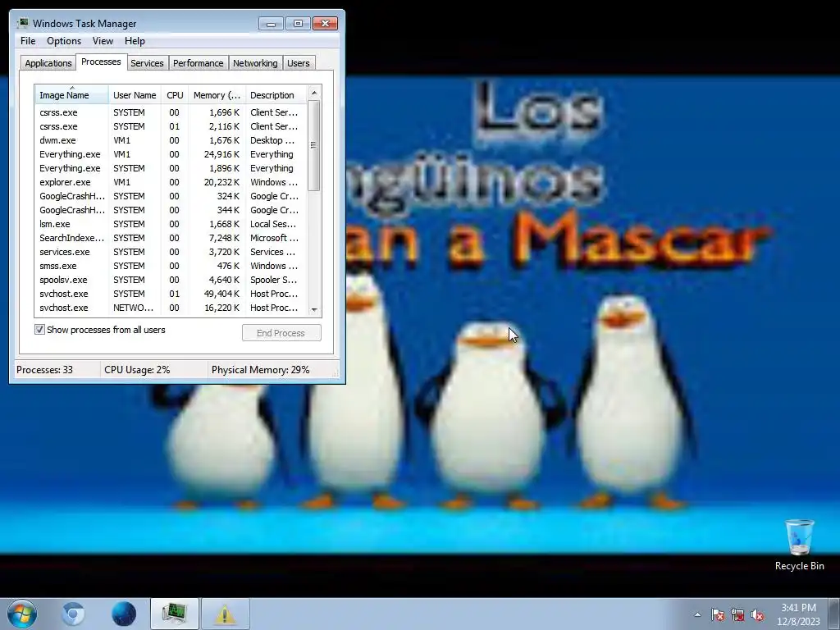Click process list scroll up arrow
The image size is (840, 630).
[314, 93]
